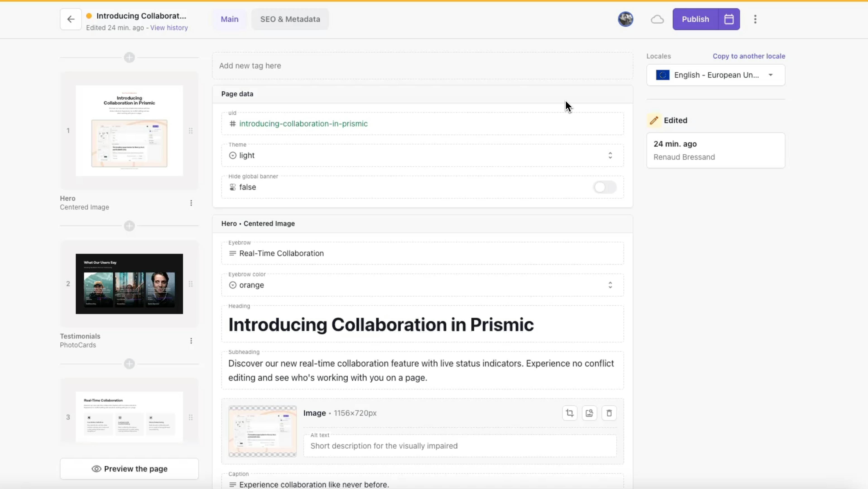
Task: Switch to the SEO & Metadata tab
Action: (290, 19)
